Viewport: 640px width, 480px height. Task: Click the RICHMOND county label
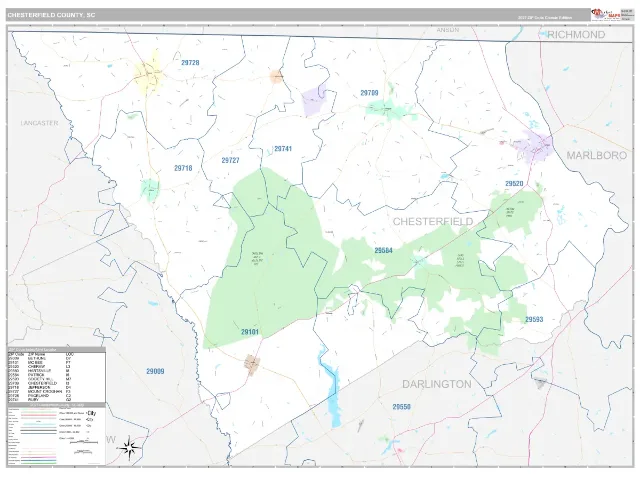click(x=576, y=35)
